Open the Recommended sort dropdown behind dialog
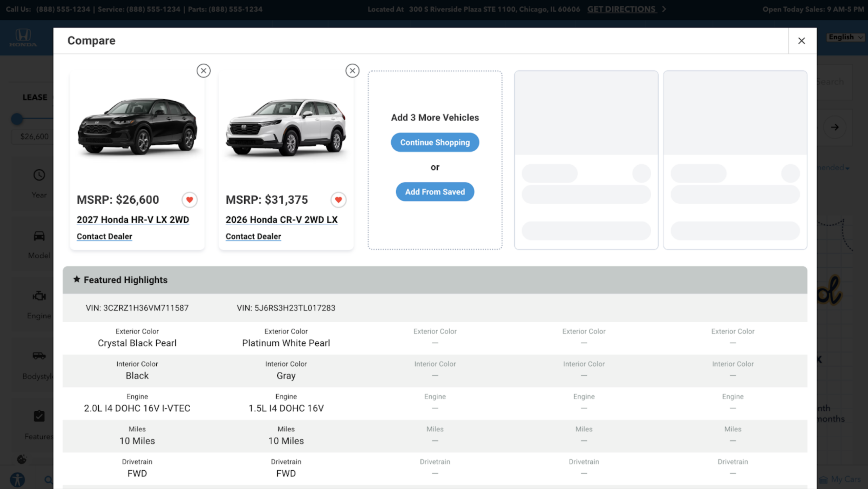The height and width of the screenshot is (489, 868). pos(834,167)
